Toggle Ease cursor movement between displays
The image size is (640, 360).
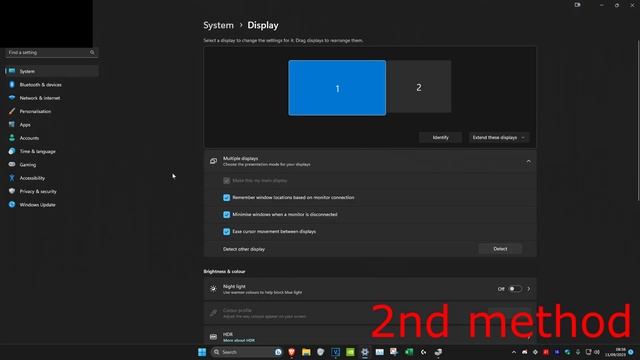(x=227, y=232)
